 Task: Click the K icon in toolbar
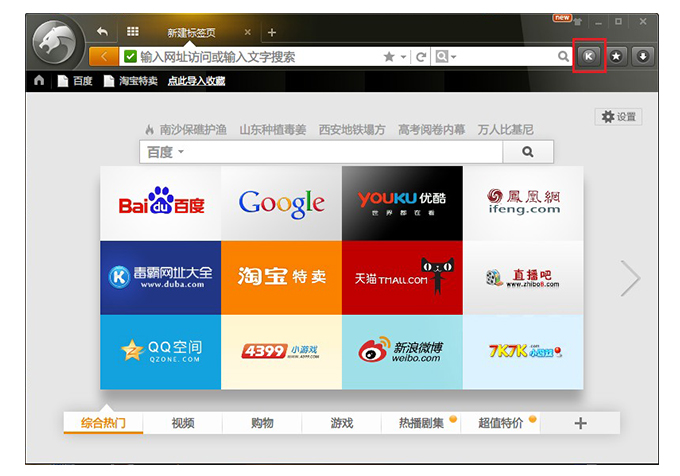tap(589, 56)
